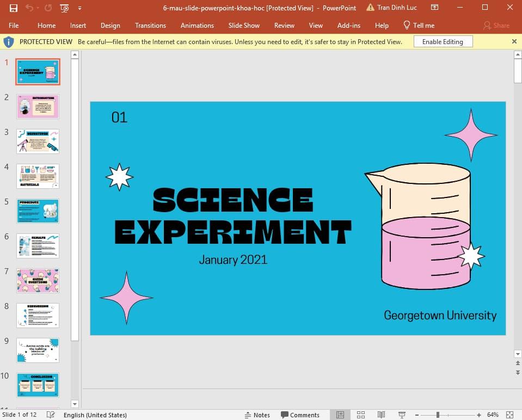Expand the Customize Quick Access Toolbar dropdown
522x420 pixels.
coord(79,8)
